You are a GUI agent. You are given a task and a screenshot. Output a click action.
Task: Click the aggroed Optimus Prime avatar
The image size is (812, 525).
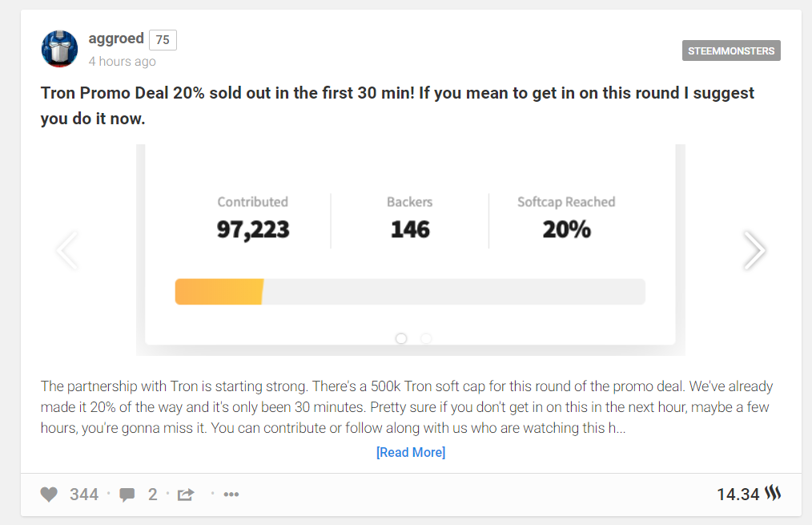[59, 49]
